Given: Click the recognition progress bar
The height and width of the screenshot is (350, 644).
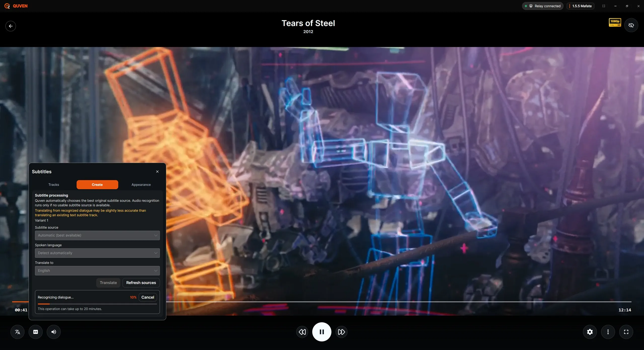Looking at the screenshot, I should (x=97, y=304).
